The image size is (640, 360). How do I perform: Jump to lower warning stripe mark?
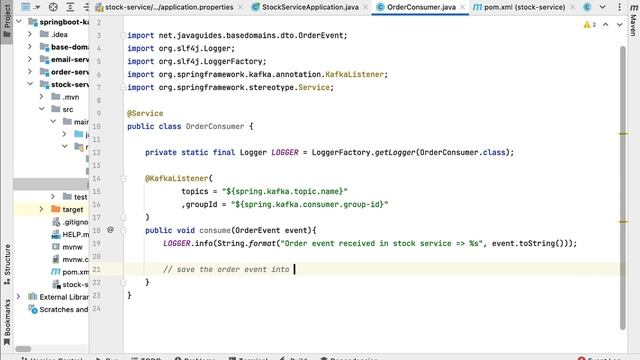pos(623,222)
